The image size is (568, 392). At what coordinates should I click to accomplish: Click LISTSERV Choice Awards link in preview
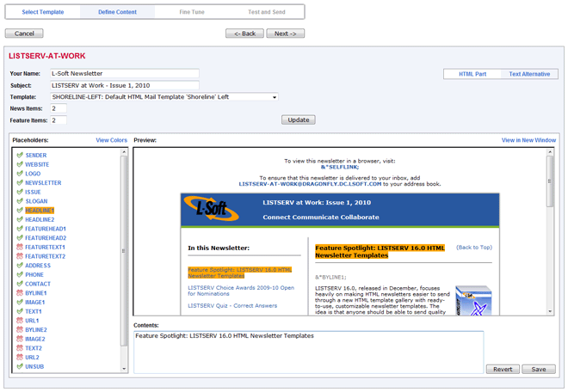tap(241, 291)
